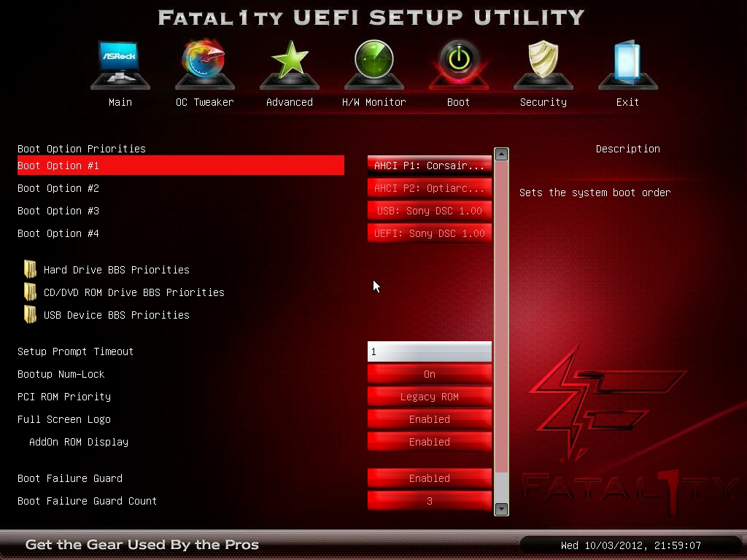The width and height of the screenshot is (747, 560).
Task: Open the Main tab monitor icon
Action: click(x=120, y=65)
